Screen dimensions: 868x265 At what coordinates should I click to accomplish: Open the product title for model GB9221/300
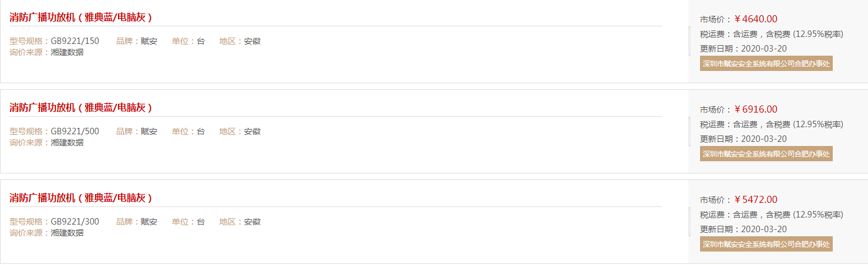click(x=81, y=198)
